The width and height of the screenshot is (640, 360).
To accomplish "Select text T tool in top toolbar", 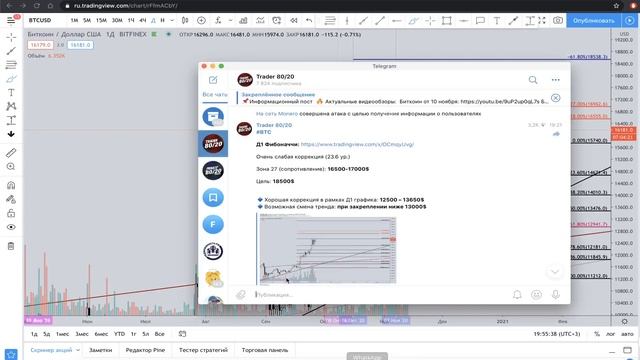I will pos(497,20).
